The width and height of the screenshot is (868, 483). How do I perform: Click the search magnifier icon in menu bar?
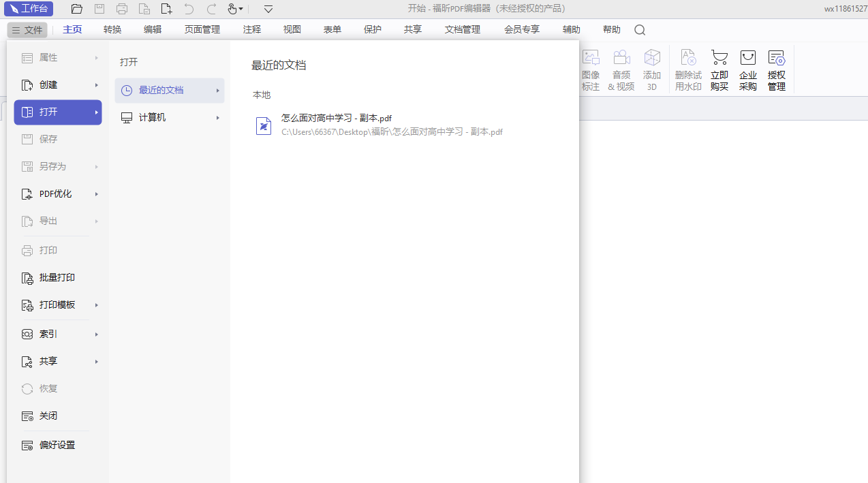pos(639,30)
